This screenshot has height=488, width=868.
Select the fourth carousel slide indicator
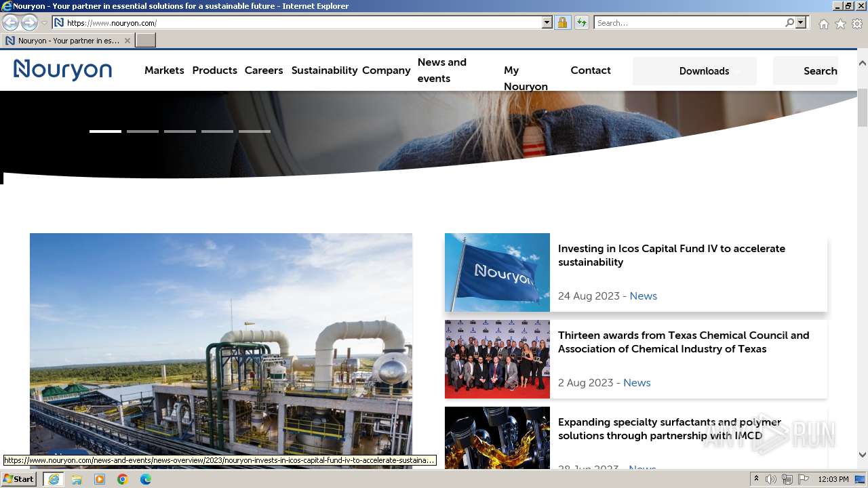(217, 131)
